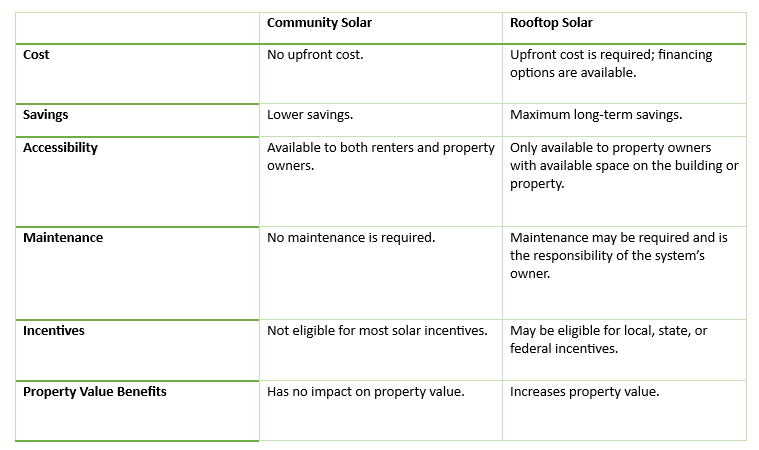Select the Maintenance row label

click(x=63, y=238)
